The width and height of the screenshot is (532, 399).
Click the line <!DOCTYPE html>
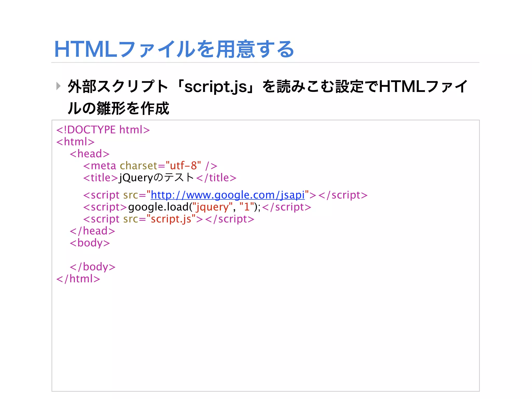click(103, 130)
